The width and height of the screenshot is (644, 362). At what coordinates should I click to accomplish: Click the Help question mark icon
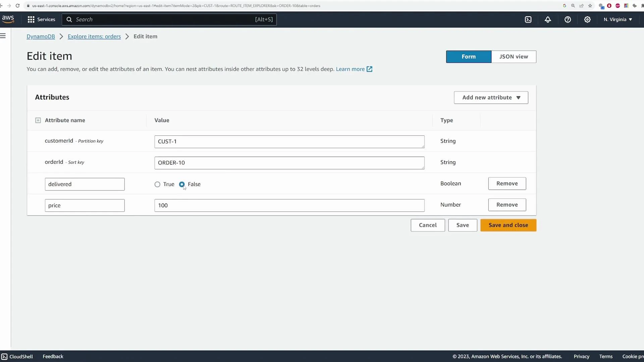point(568,20)
